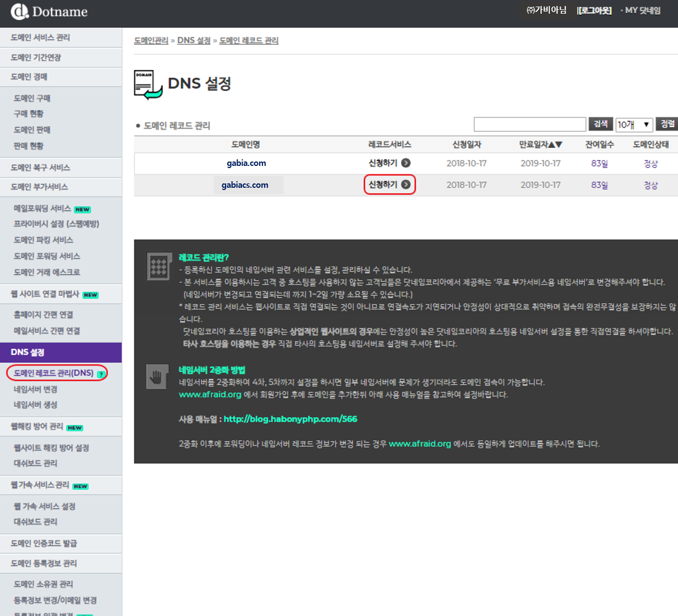The width and height of the screenshot is (678, 616).
Task: Click the DNS 설정 document icon
Action: pos(148,85)
